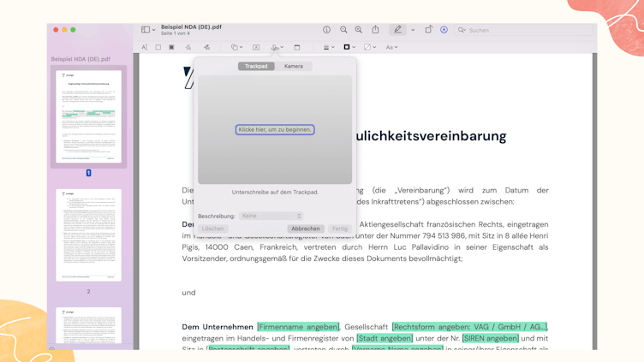The image size is (644, 362).
Task: Click the window title 'Beispiel NDA (DE).pdf'
Action: click(x=191, y=27)
